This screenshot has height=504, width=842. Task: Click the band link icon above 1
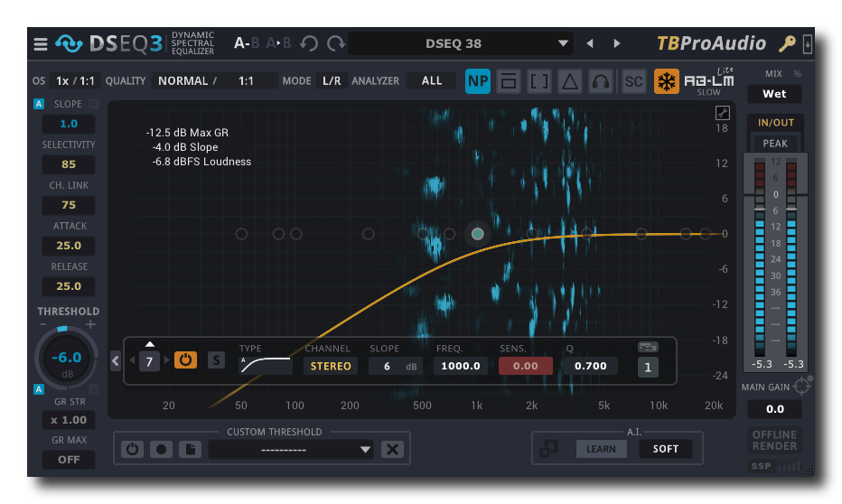pos(648,347)
